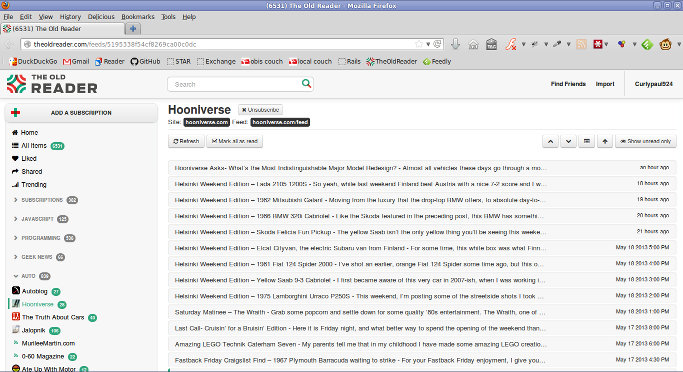Jump to top with up arrow button
Image resolution: width=683 pixels, height=372 pixels.
(x=605, y=141)
